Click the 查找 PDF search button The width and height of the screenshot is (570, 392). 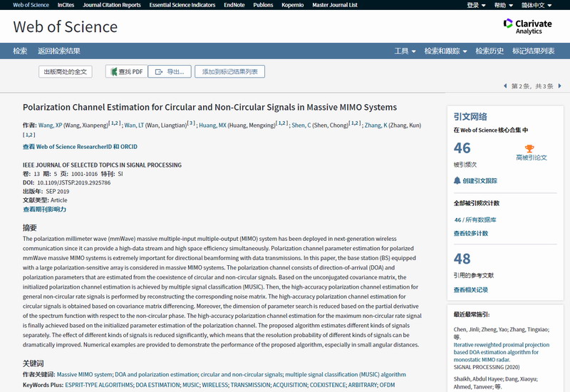click(125, 71)
